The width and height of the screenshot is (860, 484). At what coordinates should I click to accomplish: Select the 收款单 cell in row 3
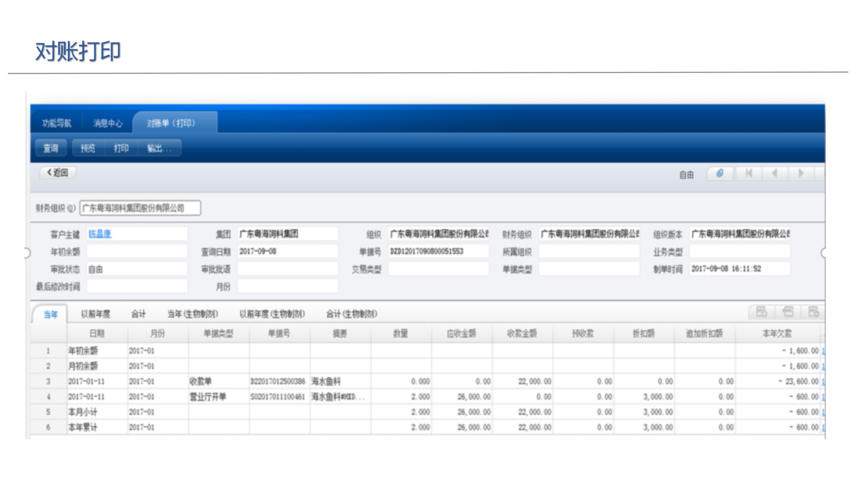pyautogui.click(x=219, y=381)
